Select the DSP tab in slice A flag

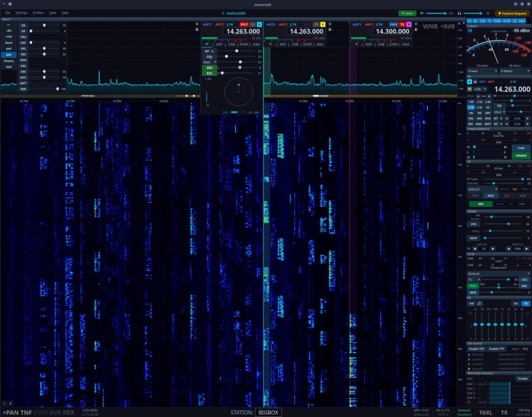coord(219,45)
